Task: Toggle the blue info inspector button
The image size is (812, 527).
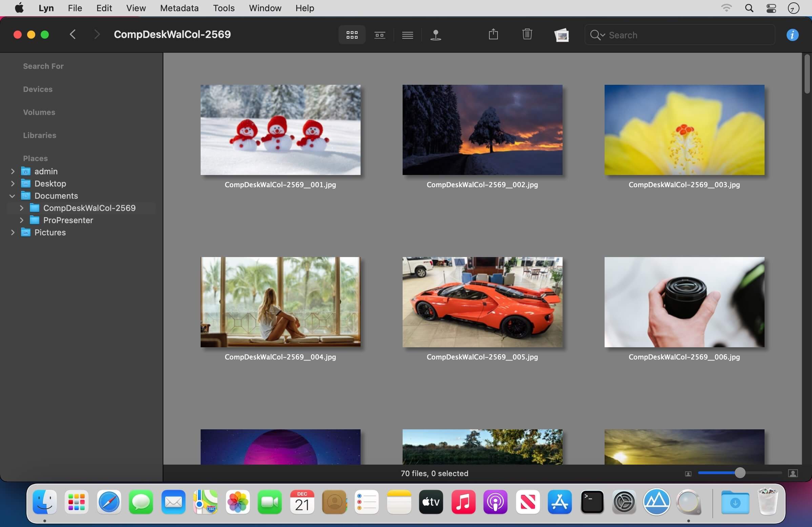Action: (792, 35)
